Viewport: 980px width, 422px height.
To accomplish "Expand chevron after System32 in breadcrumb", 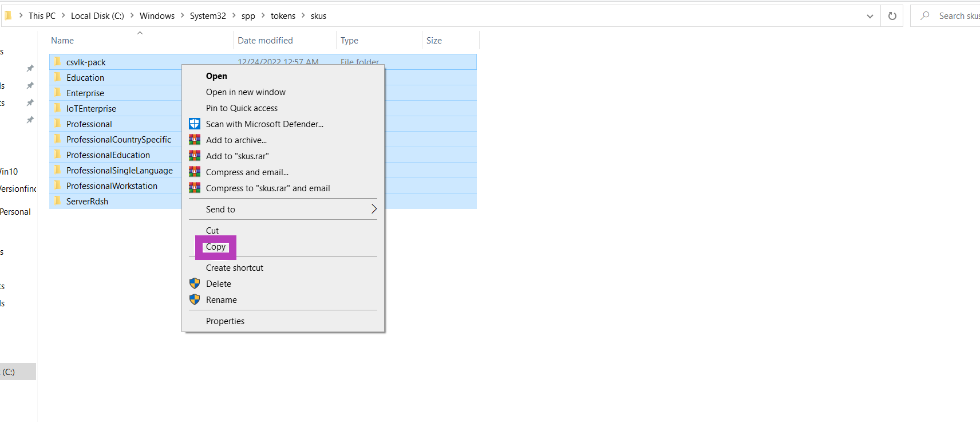I will [234, 16].
